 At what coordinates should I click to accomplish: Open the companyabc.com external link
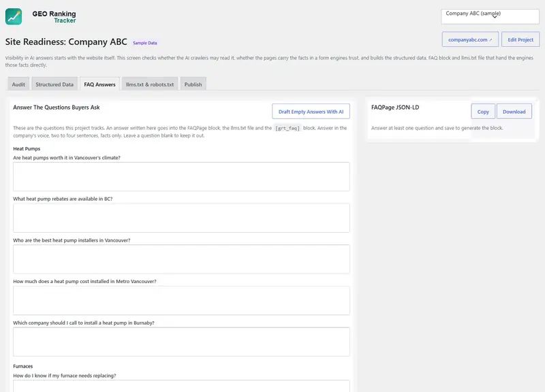click(470, 39)
